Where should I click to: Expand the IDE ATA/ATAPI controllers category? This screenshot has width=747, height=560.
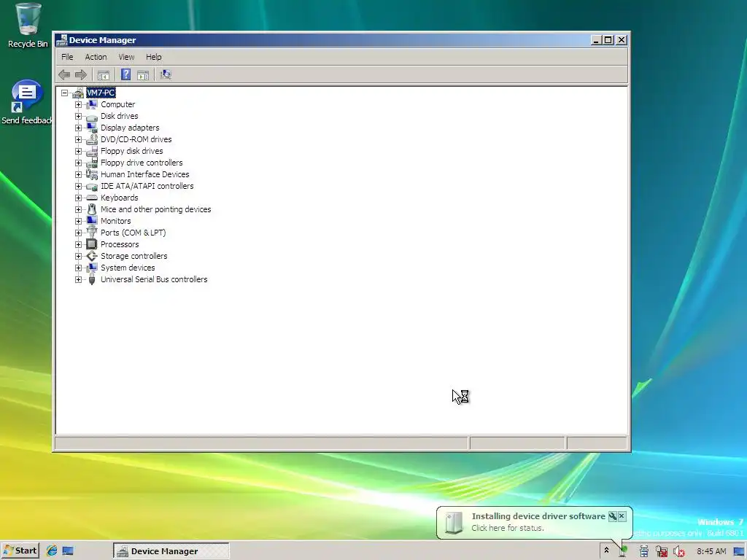coord(78,186)
